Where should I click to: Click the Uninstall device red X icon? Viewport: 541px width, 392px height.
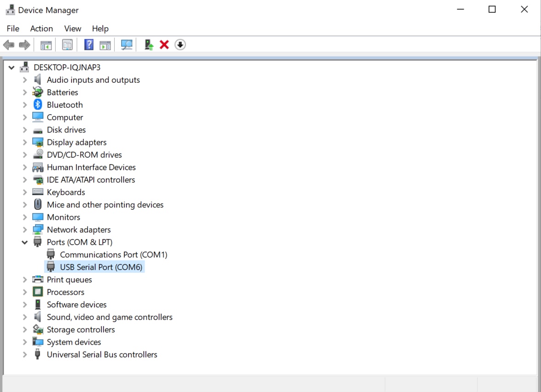point(164,44)
